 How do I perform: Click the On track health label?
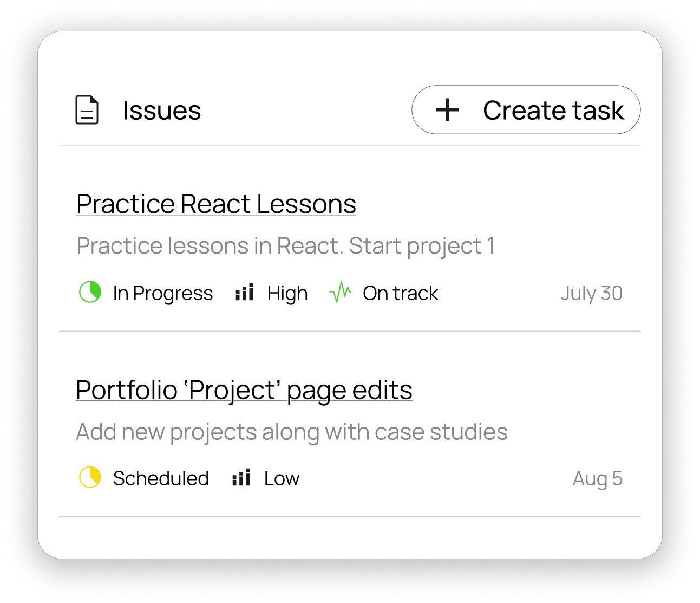[400, 293]
